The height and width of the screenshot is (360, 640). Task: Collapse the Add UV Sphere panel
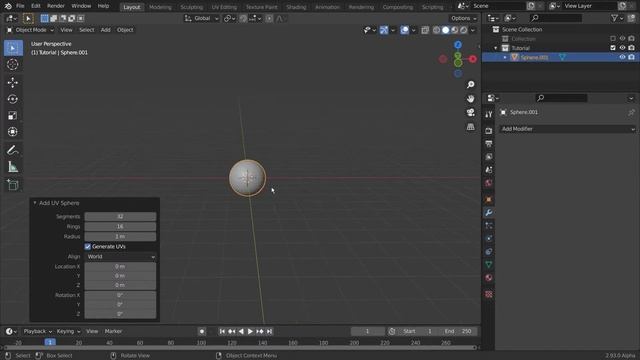(35, 203)
